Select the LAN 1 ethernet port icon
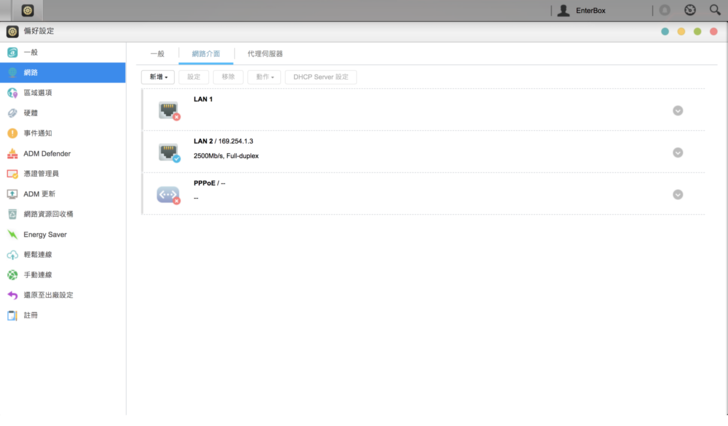Image resolution: width=728 pixels, height=426 pixels. click(169, 110)
